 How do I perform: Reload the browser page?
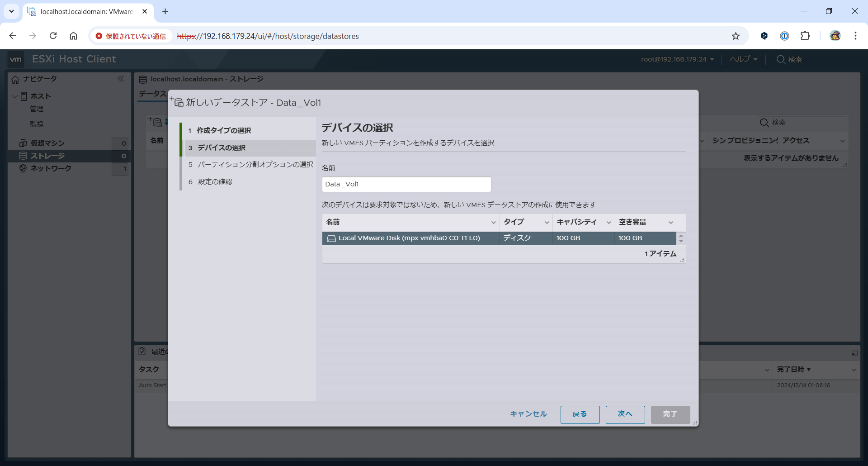click(53, 36)
